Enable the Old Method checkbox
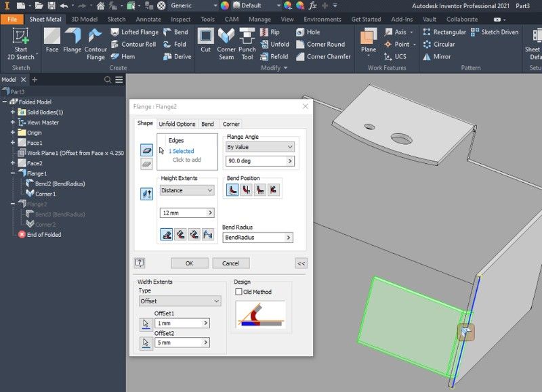Viewport: 542px width, 392px height. pos(238,292)
